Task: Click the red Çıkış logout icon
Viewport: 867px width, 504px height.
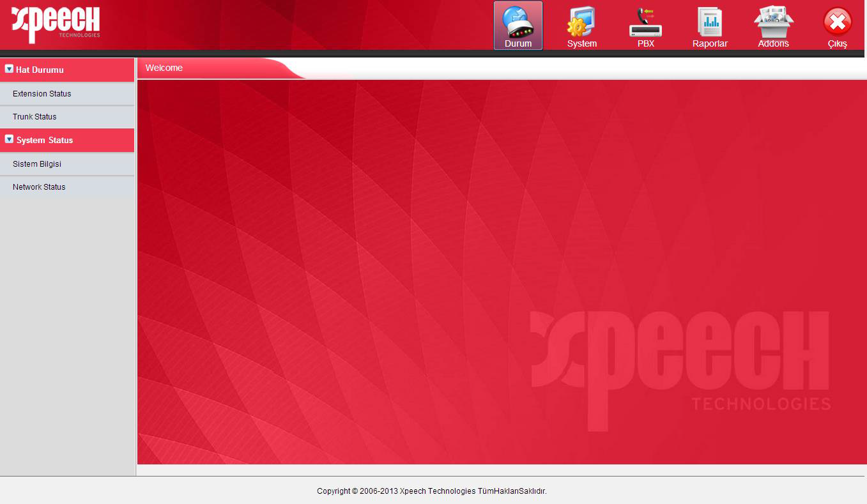Action: click(837, 21)
